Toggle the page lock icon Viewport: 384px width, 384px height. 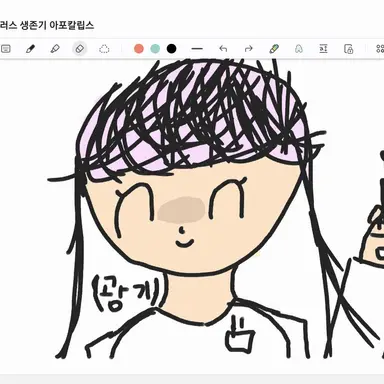348,49
